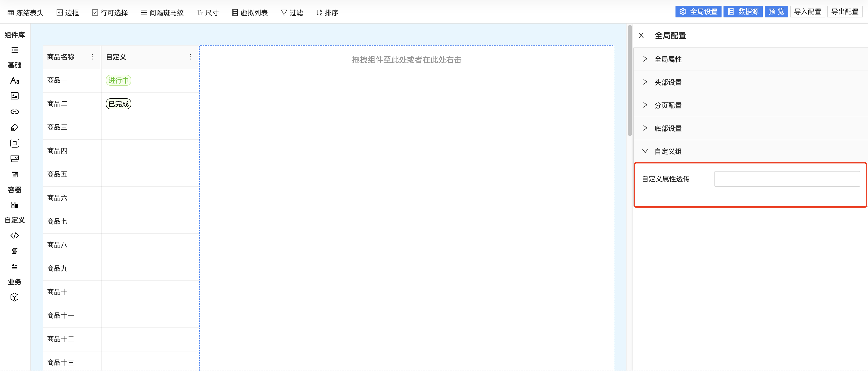Collapse the 自定义组 section

(667, 151)
